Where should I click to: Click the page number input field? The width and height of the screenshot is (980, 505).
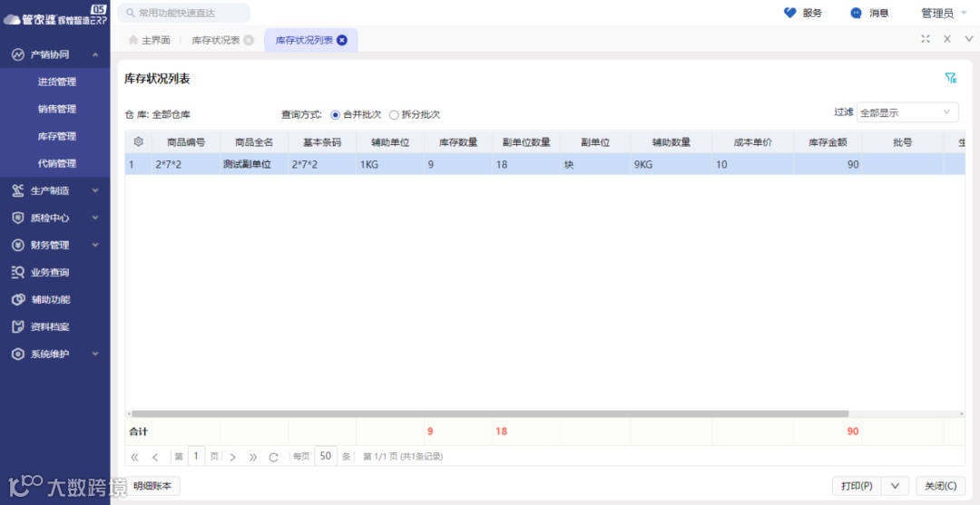(196, 456)
